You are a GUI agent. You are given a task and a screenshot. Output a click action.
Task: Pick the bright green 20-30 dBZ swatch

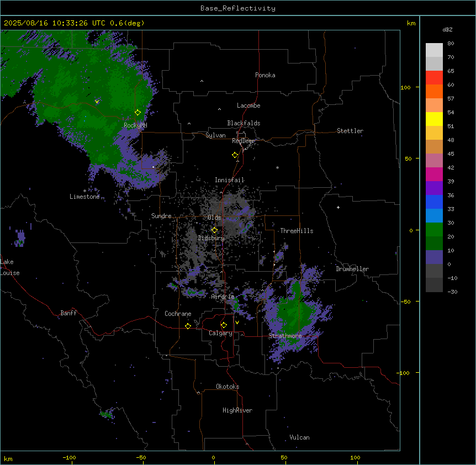pos(434,230)
